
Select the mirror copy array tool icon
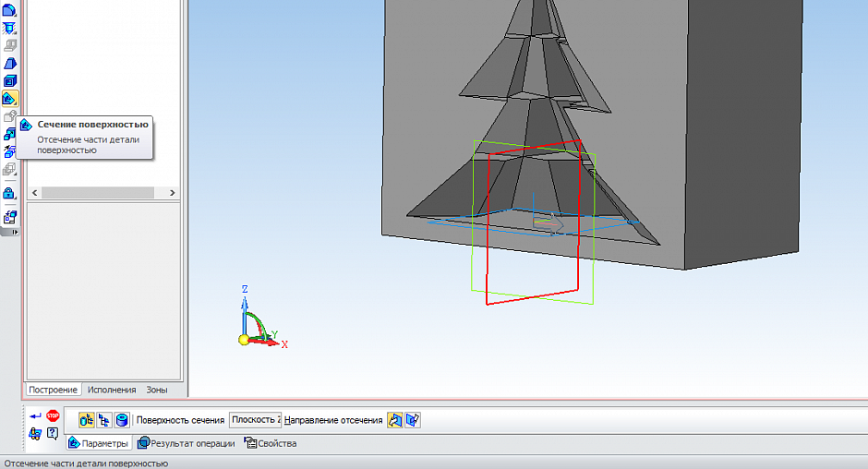pos(9,151)
